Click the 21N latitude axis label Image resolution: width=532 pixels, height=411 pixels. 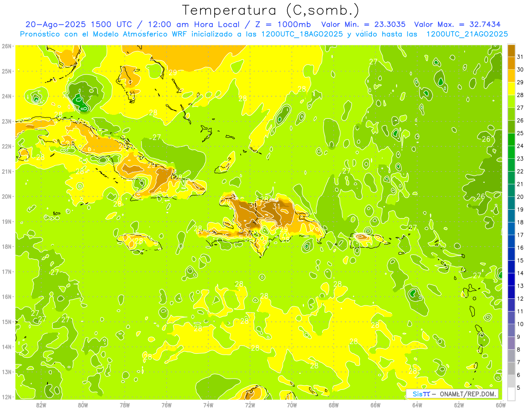(x=6, y=171)
